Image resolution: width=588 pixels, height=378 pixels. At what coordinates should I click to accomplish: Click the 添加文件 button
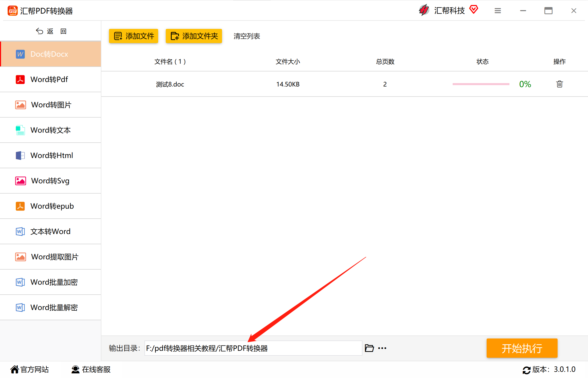click(x=134, y=36)
